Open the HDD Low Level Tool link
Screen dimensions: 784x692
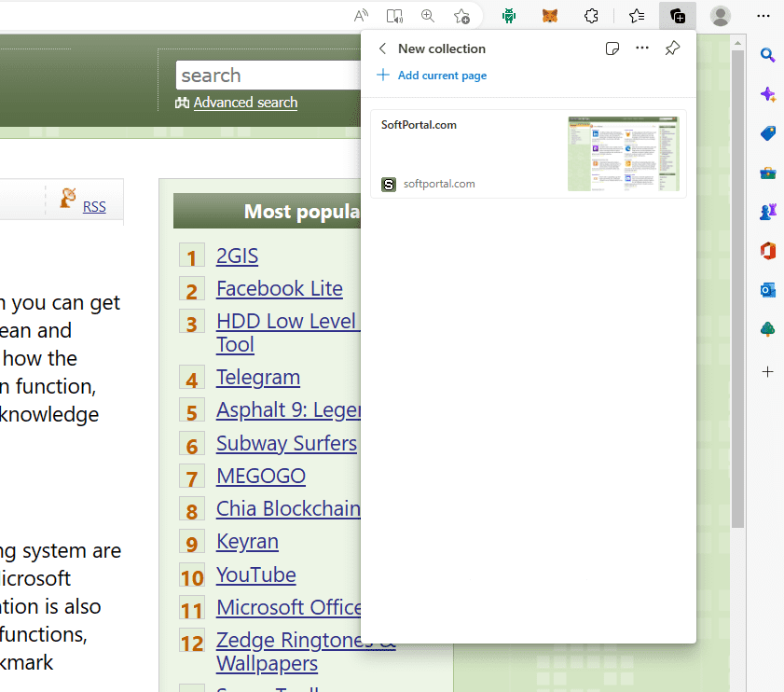tap(286, 333)
